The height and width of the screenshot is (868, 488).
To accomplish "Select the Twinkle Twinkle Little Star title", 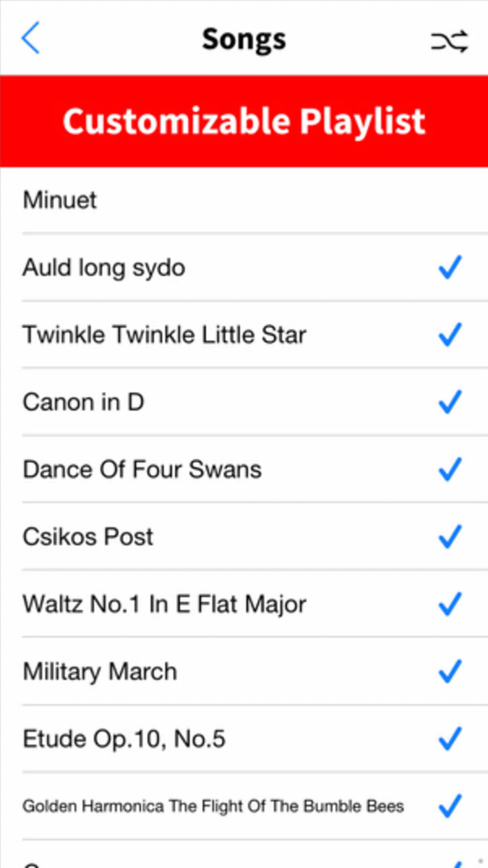I will coord(164,335).
